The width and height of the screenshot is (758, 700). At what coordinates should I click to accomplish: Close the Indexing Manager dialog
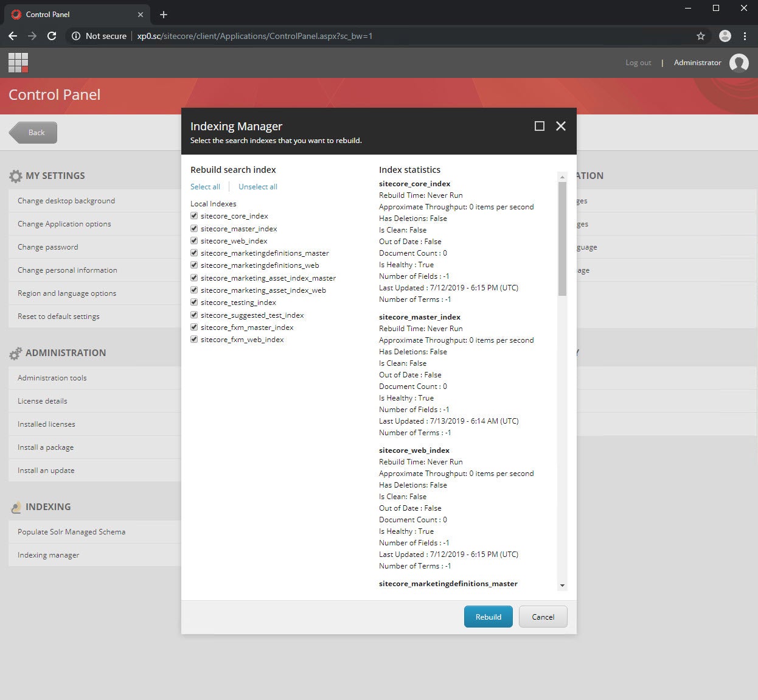tap(561, 126)
